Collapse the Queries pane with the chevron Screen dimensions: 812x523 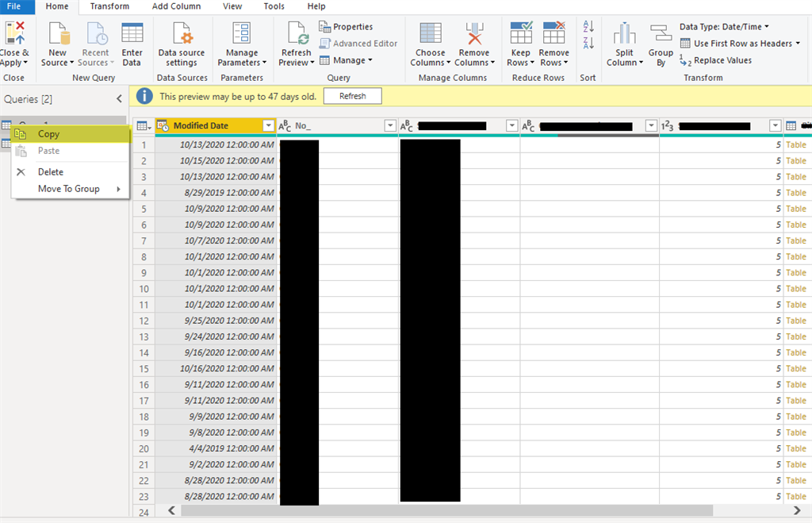119,98
